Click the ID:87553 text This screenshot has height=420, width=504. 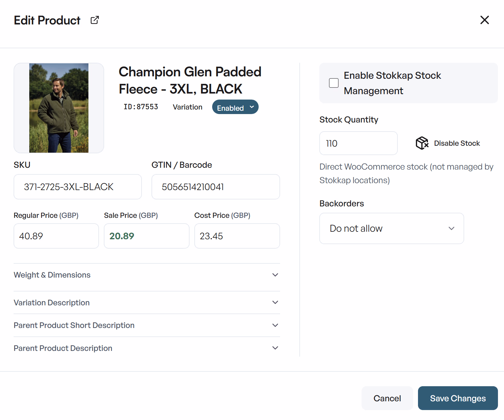tap(141, 107)
